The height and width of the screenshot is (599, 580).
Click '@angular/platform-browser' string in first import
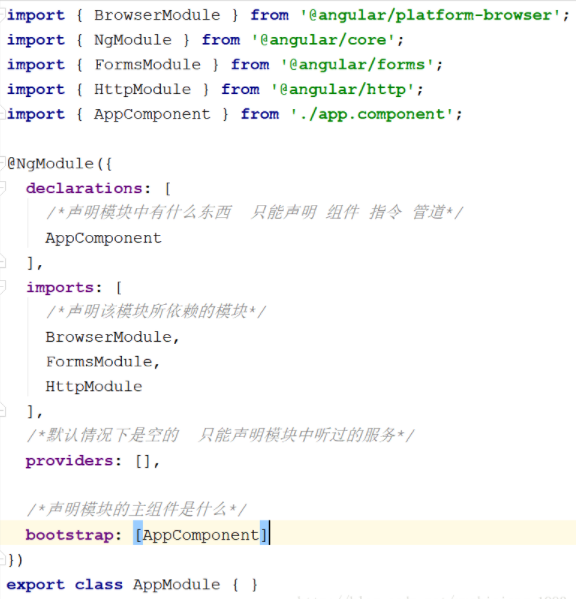point(429,16)
